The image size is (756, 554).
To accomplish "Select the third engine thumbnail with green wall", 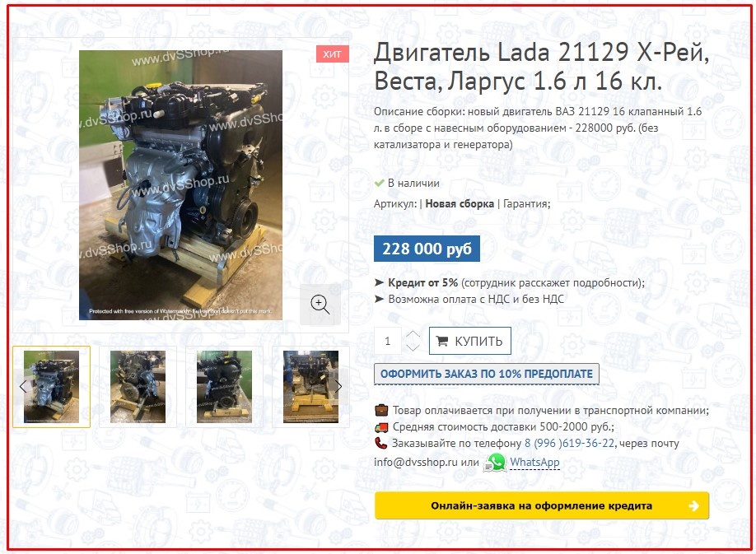I will click(224, 387).
